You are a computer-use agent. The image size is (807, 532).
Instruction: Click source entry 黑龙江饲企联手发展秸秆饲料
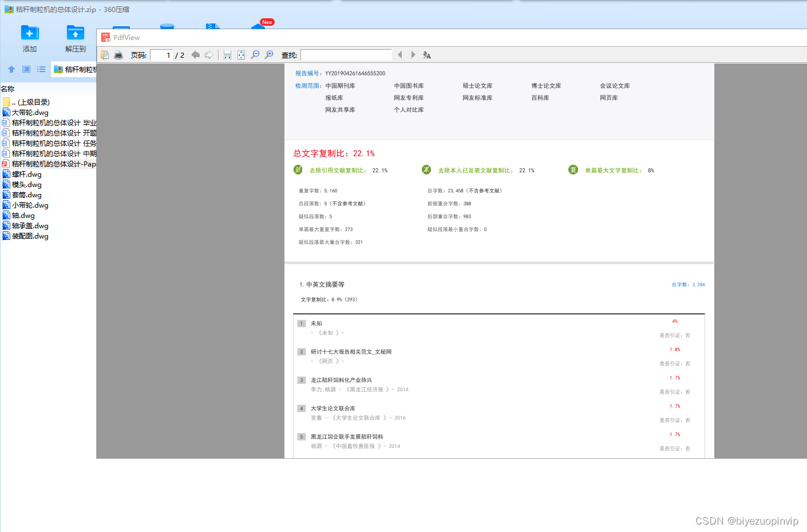[x=347, y=436]
